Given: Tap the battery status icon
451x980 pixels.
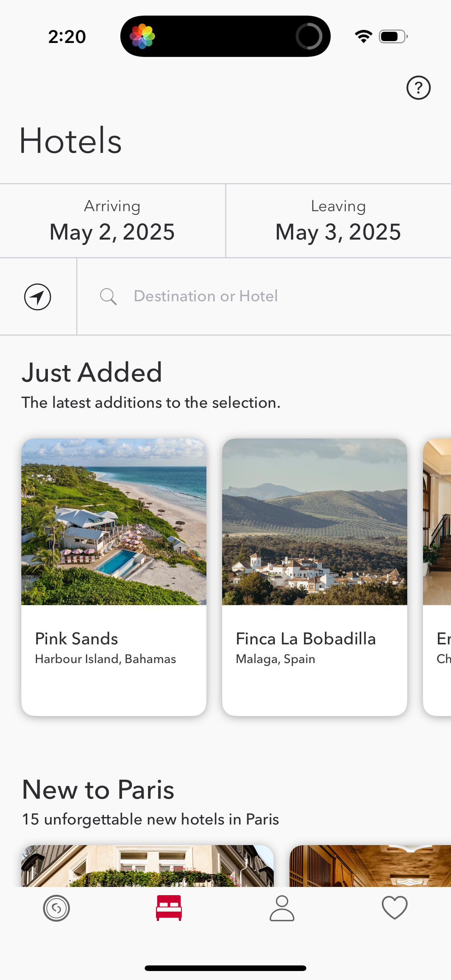Looking at the screenshot, I should [393, 37].
